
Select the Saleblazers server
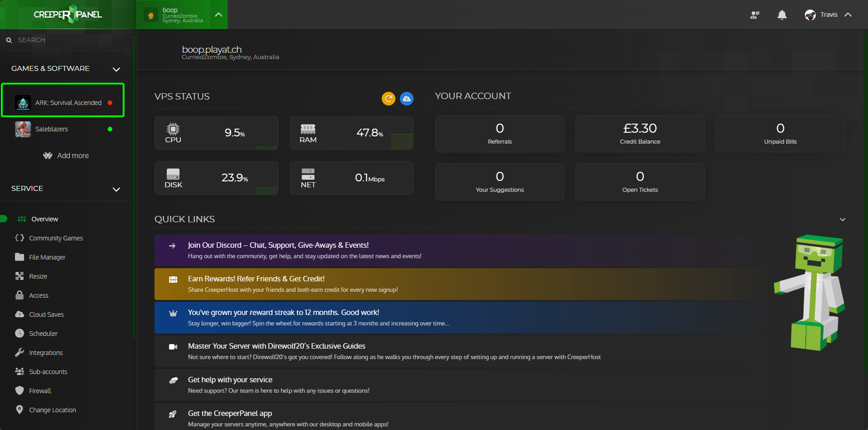pos(63,129)
